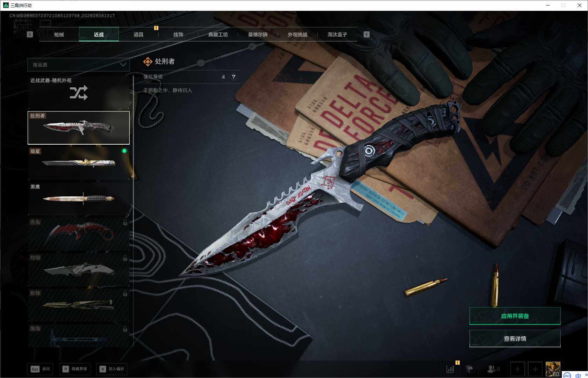Screen dimensions: 588x378
Task: Open the 强化等级 help question mark
Action: 234,77
